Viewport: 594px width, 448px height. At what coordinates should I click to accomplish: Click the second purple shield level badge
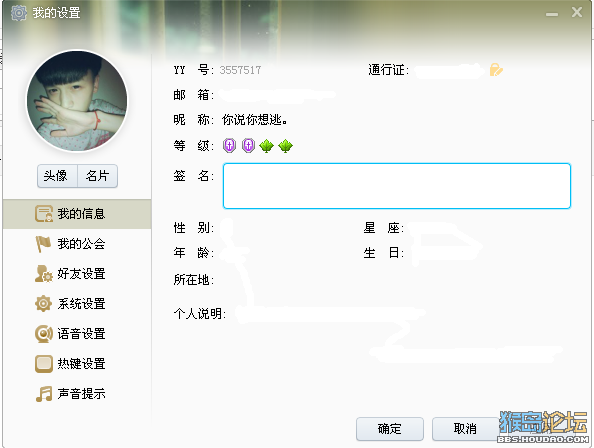coord(248,145)
